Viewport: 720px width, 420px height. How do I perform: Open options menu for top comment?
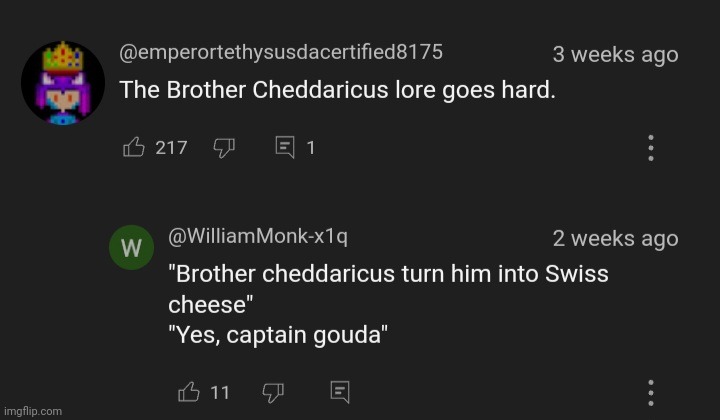click(x=651, y=148)
